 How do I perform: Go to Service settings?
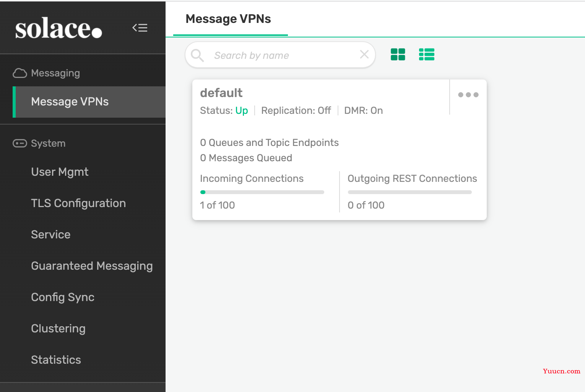click(51, 235)
